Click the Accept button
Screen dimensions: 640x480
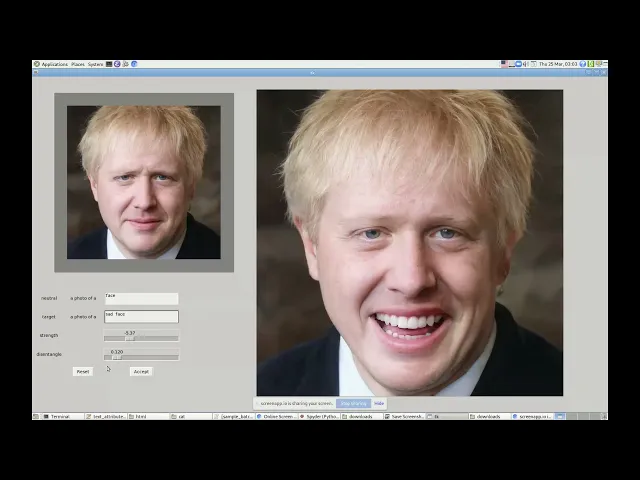click(x=141, y=371)
